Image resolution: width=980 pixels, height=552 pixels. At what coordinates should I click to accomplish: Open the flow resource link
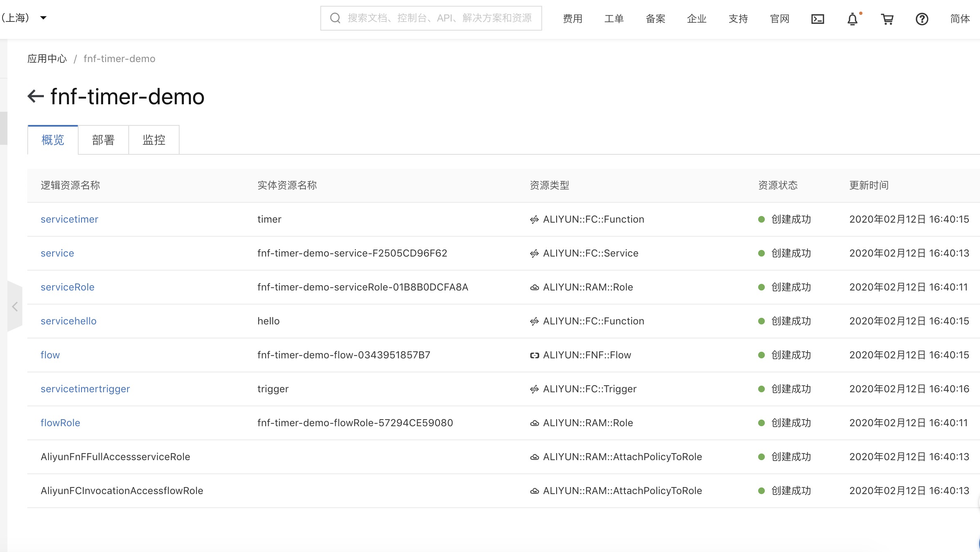[x=50, y=355]
